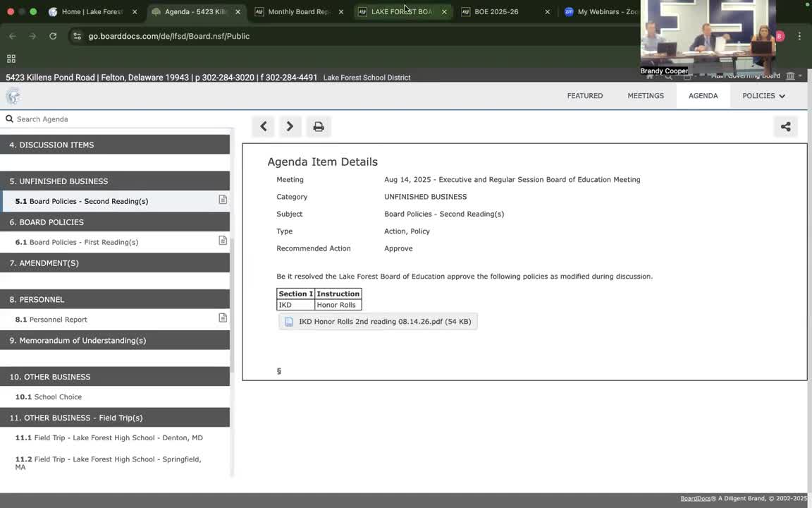Viewport: 812px width, 508px height.
Task: Switch to the Featured tab
Action: 584,96
